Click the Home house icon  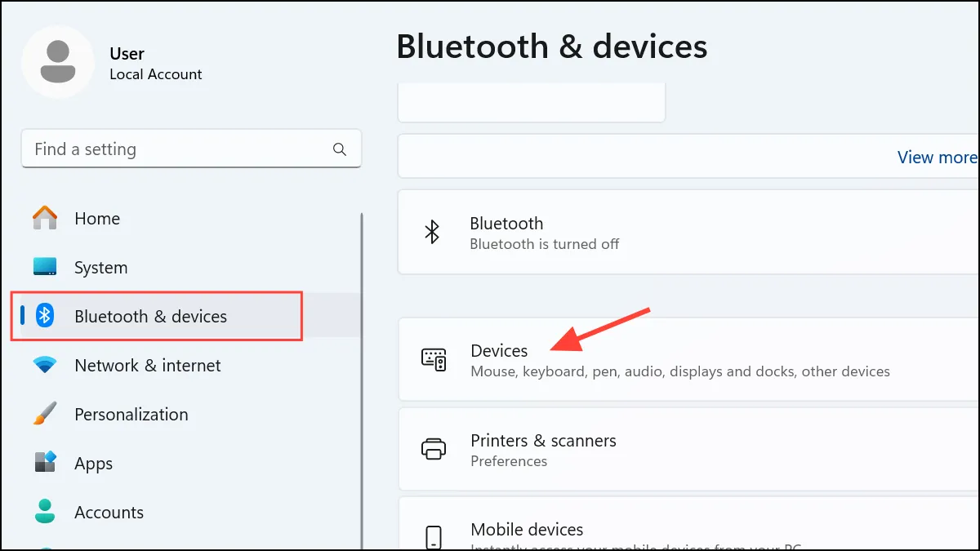(x=45, y=218)
